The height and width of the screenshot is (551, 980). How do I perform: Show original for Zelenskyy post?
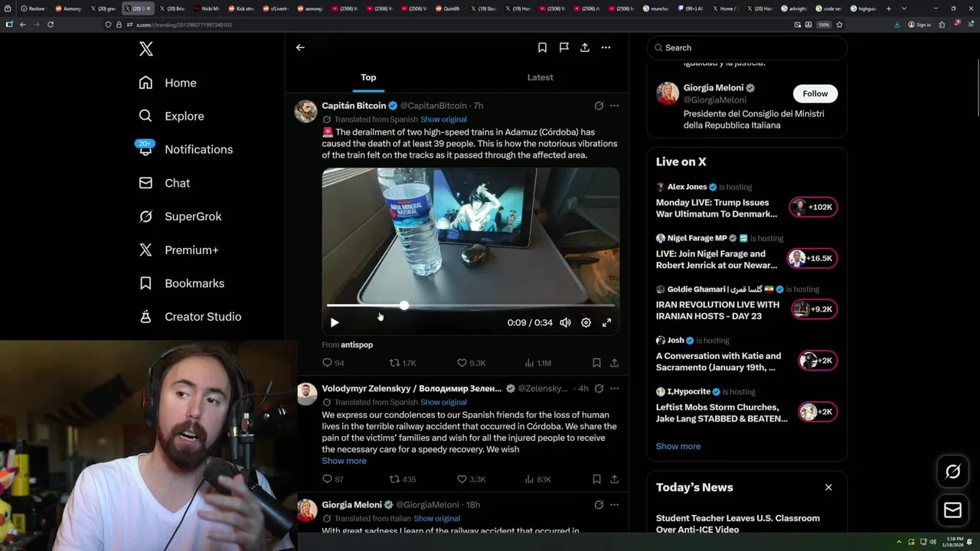point(443,403)
